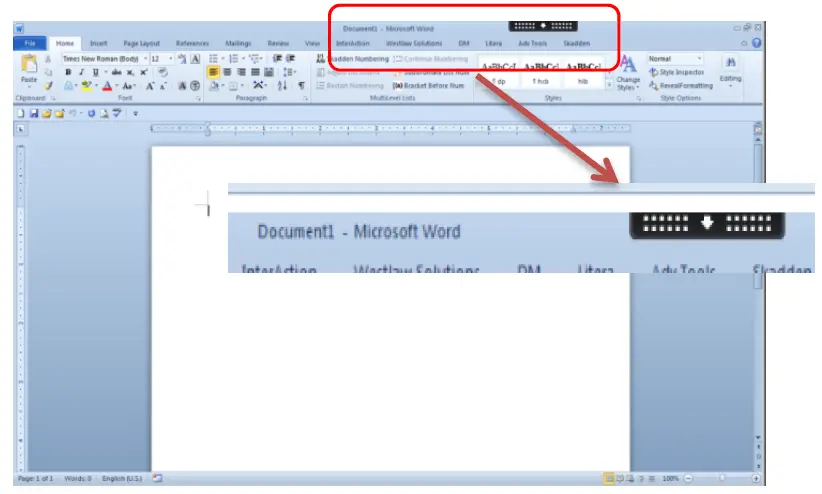Toggle Superscript formatting

pyautogui.click(x=144, y=72)
